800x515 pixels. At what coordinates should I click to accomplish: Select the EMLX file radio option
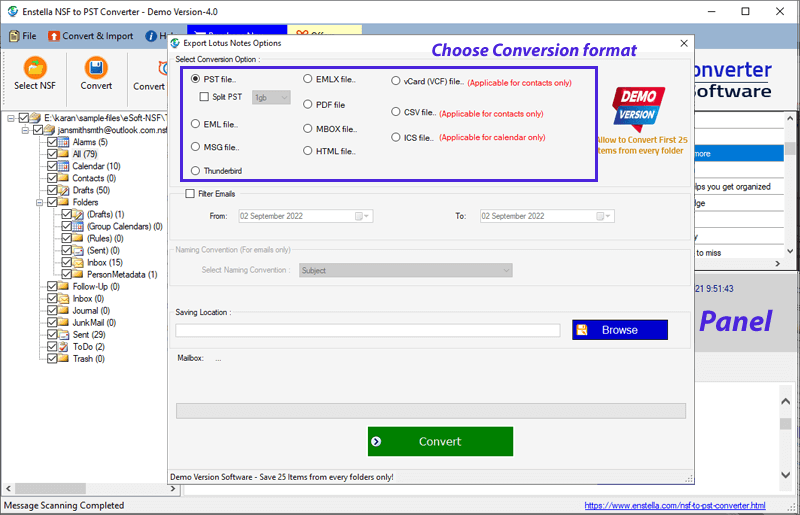point(308,79)
